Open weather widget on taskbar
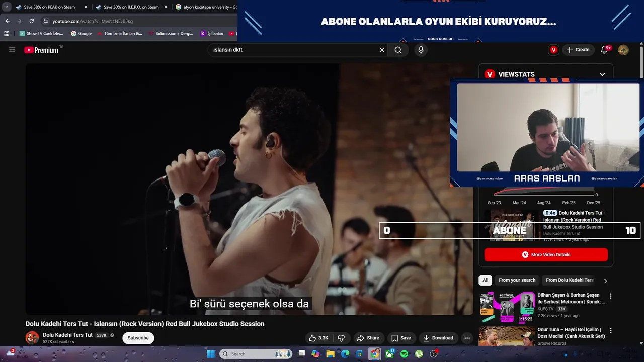The height and width of the screenshot is (362, 644). tap(17, 353)
